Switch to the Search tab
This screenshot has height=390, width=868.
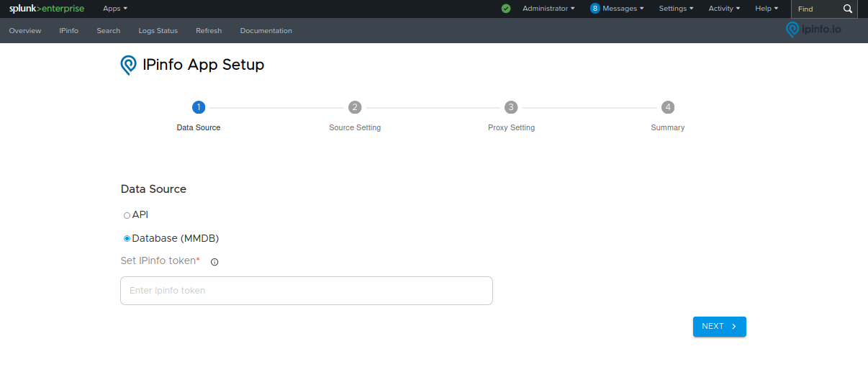pyautogui.click(x=109, y=31)
